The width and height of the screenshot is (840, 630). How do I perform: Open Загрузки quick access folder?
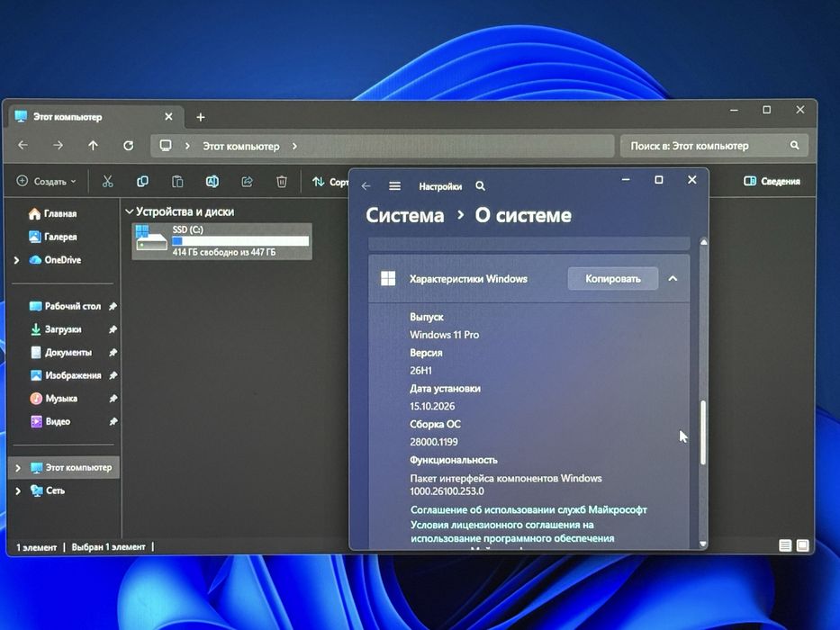[x=55, y=329]
